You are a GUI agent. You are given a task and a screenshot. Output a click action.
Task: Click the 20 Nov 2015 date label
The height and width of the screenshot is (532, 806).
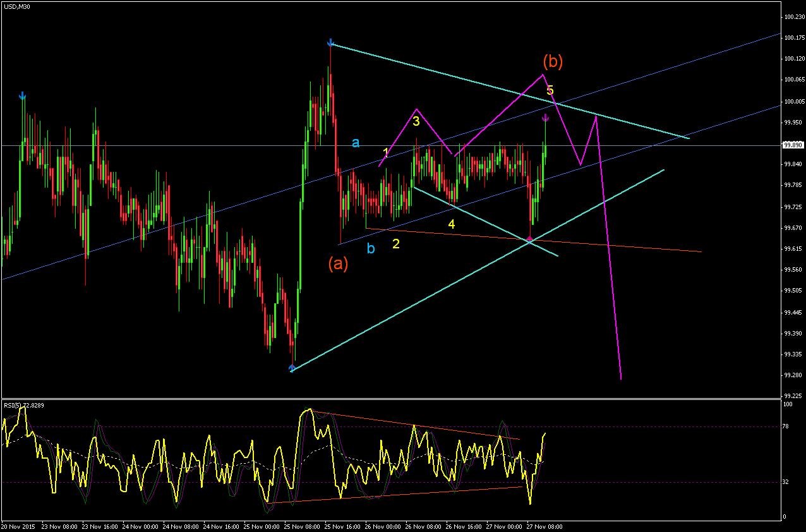pyautogui.click(x=18, y=526)
